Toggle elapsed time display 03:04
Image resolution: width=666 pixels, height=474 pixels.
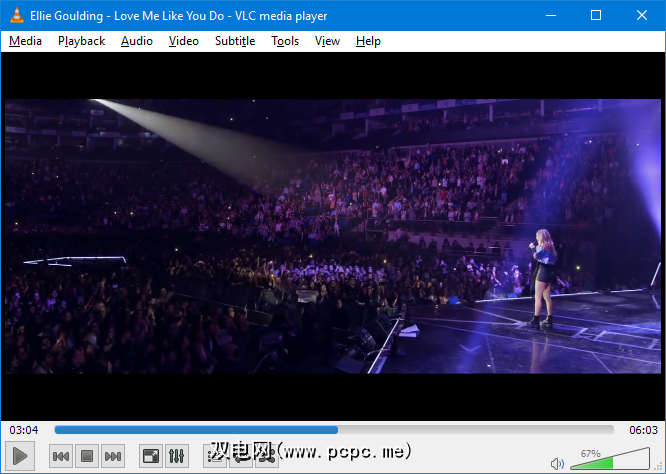(x=24, y=430)
